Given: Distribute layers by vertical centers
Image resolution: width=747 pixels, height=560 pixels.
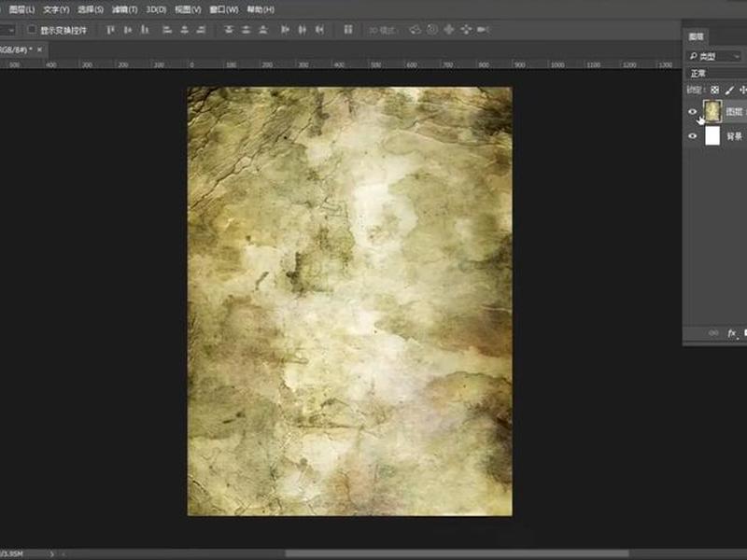Looking at the screenshot, I should click(246, 30).
